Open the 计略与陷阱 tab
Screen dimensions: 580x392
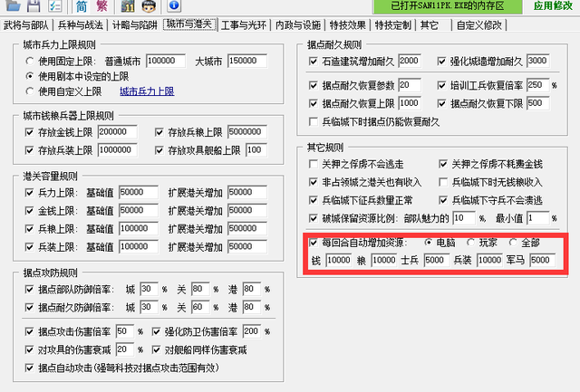[135, 25]
